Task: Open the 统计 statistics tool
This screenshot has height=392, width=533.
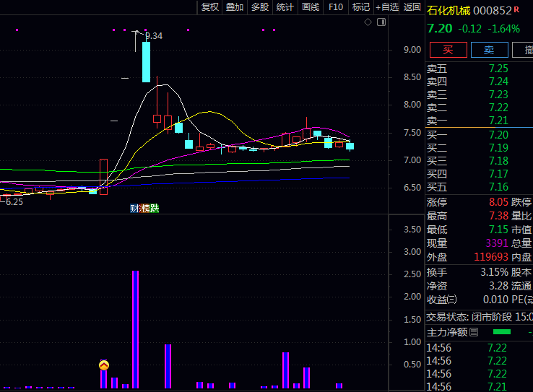Action: point(285,7)
